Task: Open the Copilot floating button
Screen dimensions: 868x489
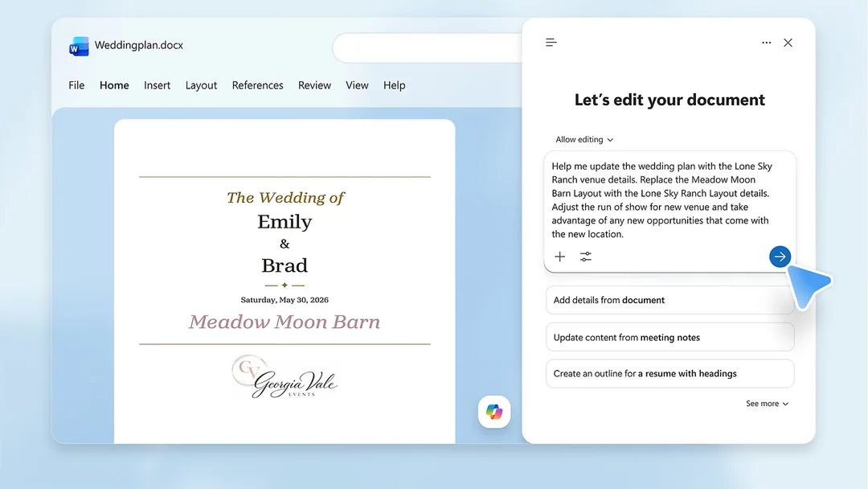Action: click(x=494, y=412)
